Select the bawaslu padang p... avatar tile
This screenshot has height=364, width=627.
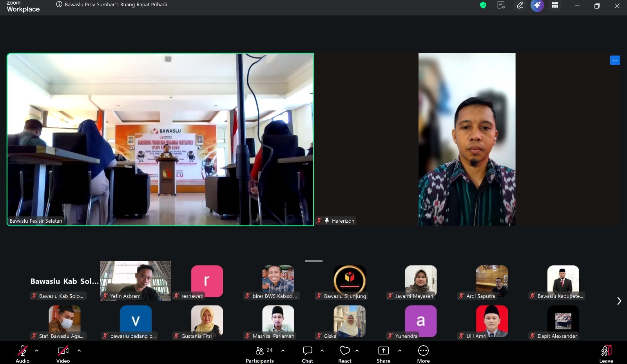pyautogui.click(x=136, y=321)
